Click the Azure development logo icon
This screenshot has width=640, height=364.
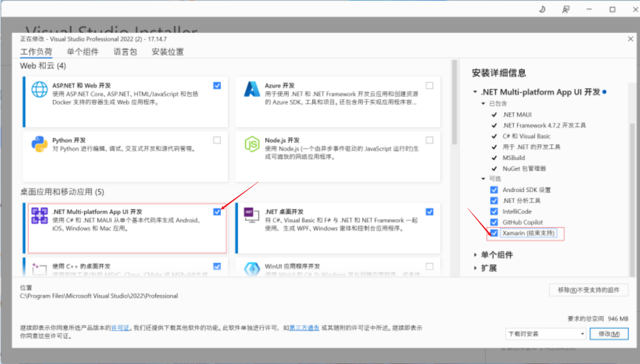click(252, 89)
